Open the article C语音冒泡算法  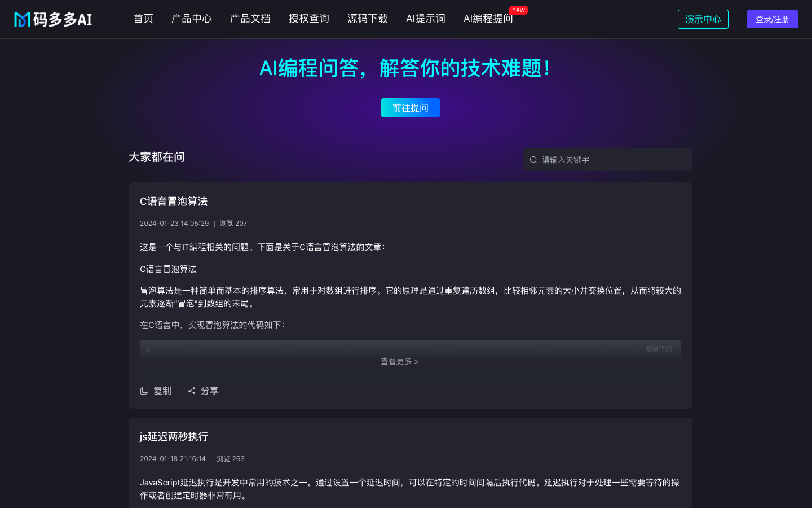point(174,202)
